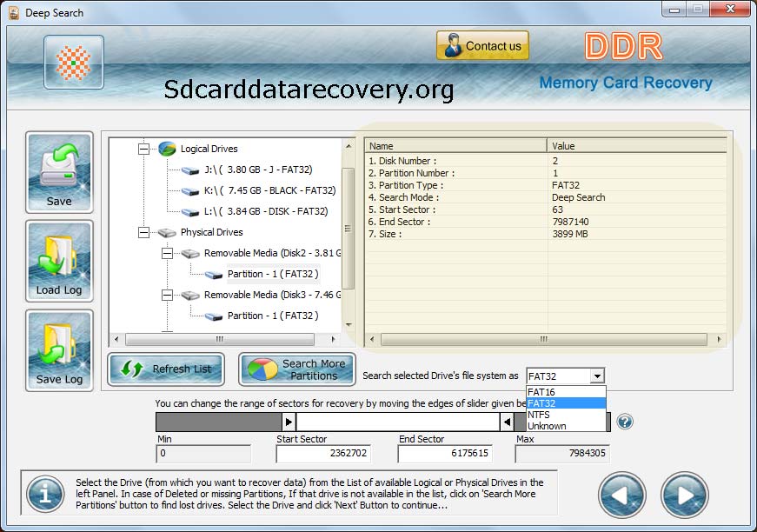Minimize the Deep Search window
757x532 pixels.
click(674, 10)
